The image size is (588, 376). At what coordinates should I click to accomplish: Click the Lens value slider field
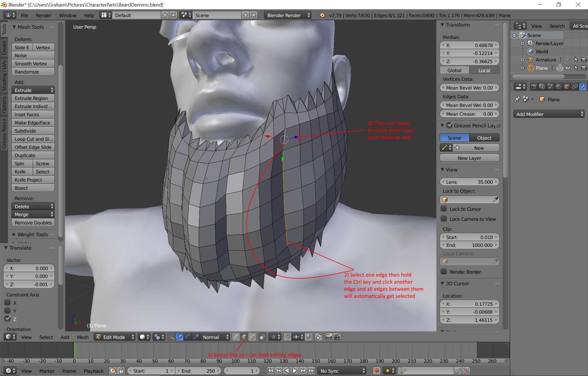[x=470, y=182]
